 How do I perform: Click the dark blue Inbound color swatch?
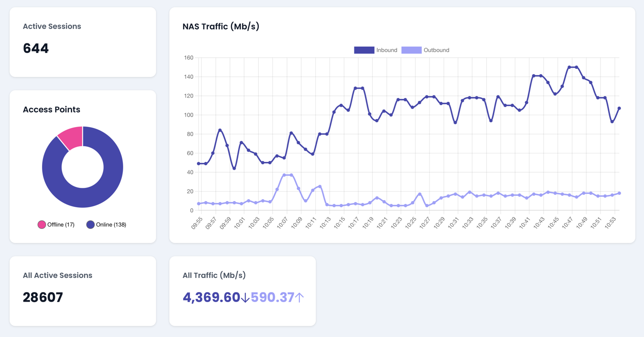(364, 50)
